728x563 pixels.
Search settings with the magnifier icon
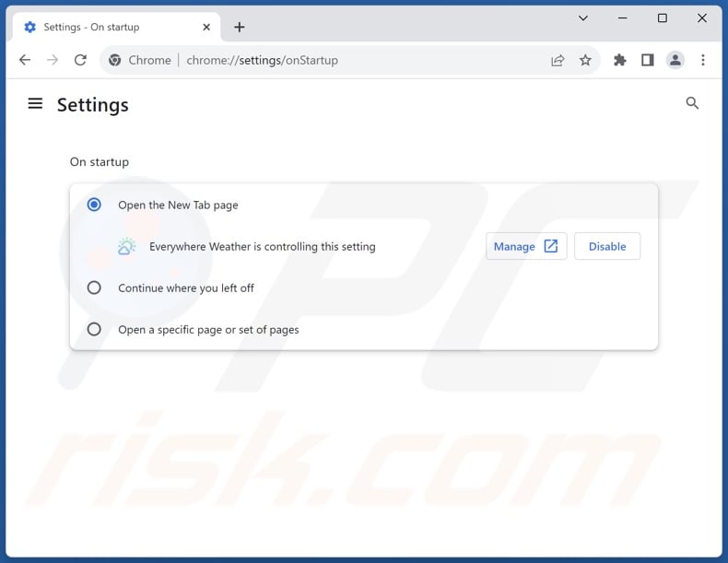pos(692,103)
